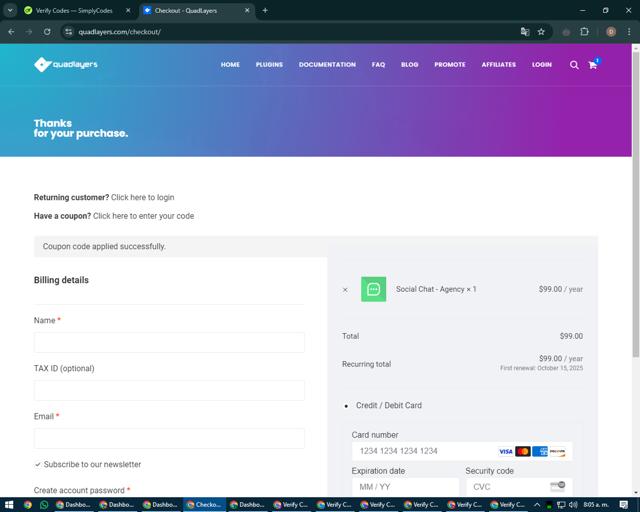This screenshot has width=640, height=512.
Task: Open the shopping cart icon in header
Action: coord(593,65)
